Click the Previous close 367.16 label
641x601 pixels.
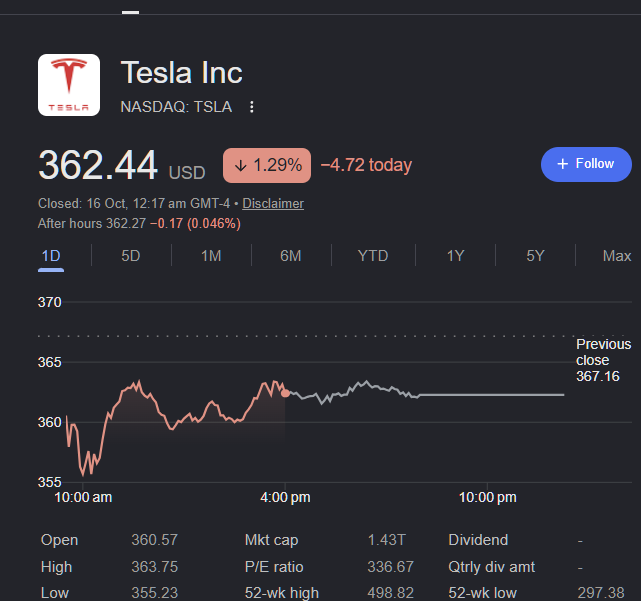603,360
